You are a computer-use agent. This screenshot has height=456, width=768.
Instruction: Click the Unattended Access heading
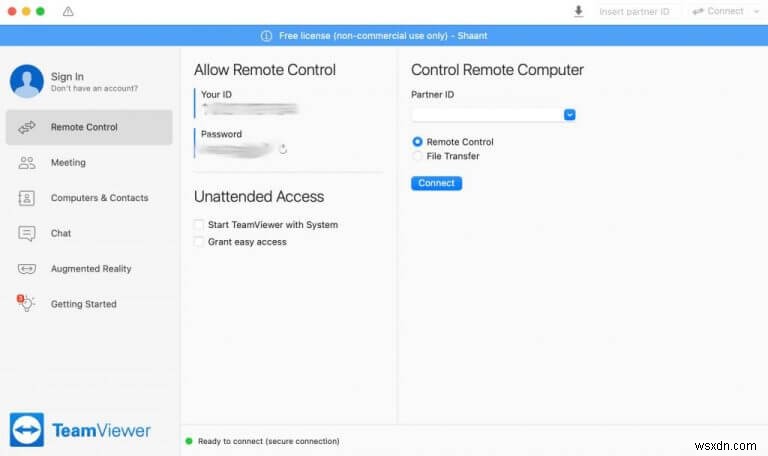(x=259, y=196)
